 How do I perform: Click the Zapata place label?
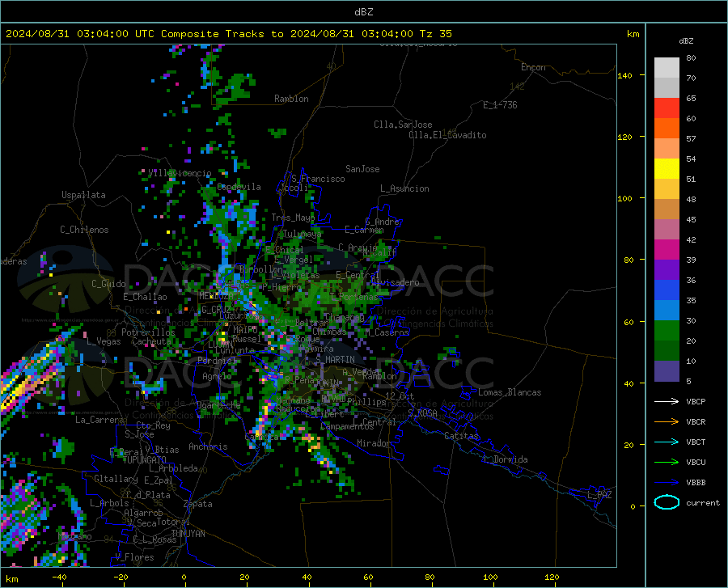(x=198, y=504)
